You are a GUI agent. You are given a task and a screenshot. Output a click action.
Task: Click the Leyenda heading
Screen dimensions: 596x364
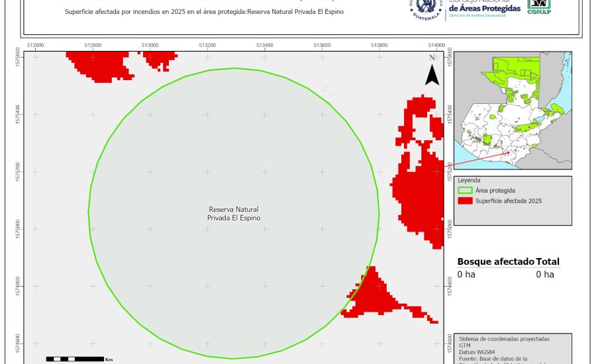pyautogui.click(x=469, y=180)
